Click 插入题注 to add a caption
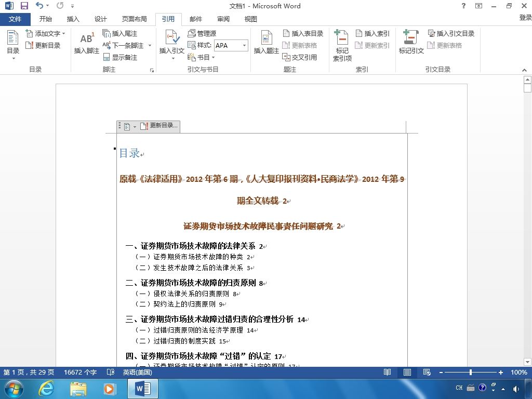The image size is (532, 399). pos(267,43)
